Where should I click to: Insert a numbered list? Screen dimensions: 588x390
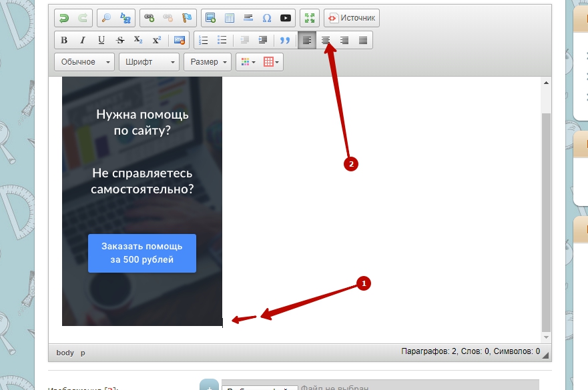coord(204,40)
